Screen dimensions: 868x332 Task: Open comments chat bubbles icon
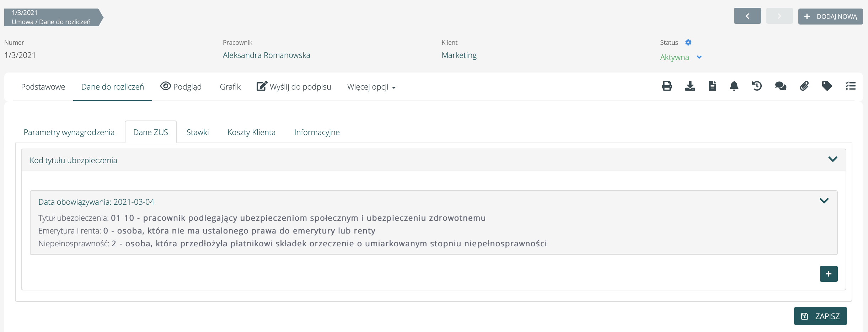click(x=781, y=86)
